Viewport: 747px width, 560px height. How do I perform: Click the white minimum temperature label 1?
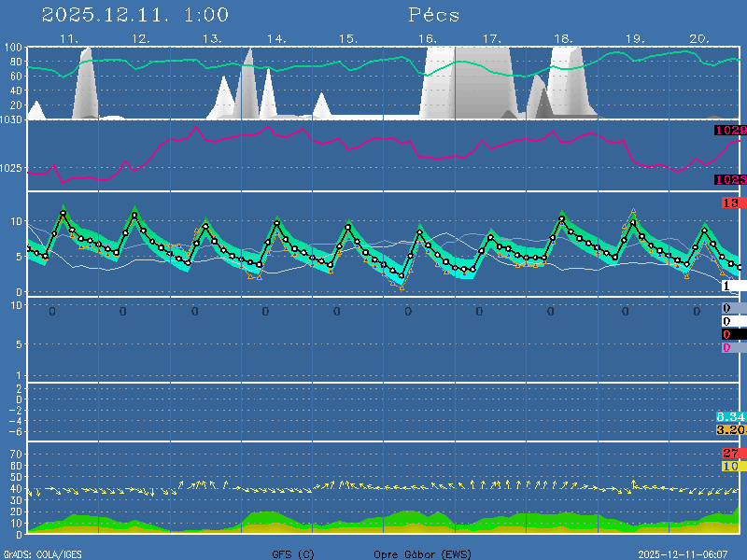(x=727, y=286)
